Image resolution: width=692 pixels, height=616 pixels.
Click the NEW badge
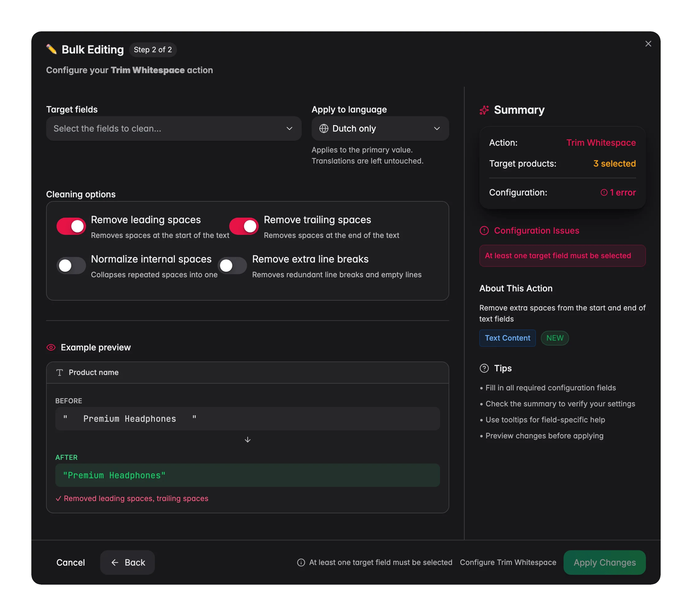[555, 338]
